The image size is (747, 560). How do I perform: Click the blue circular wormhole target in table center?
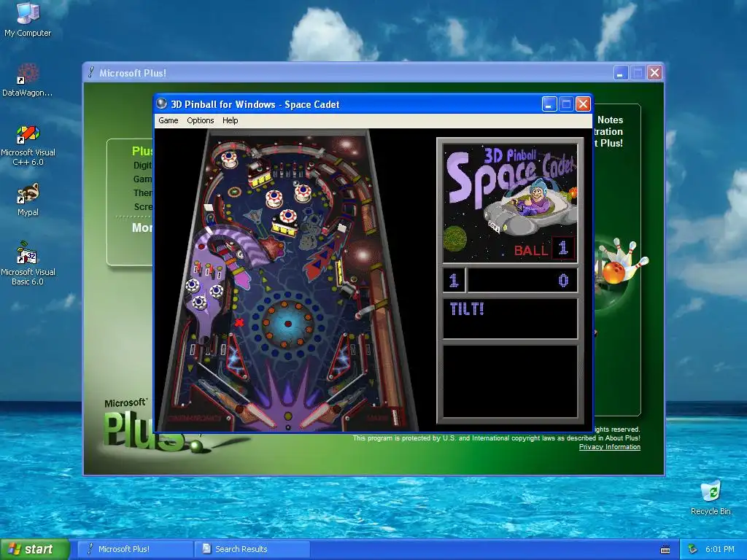[x=287, y=324]
